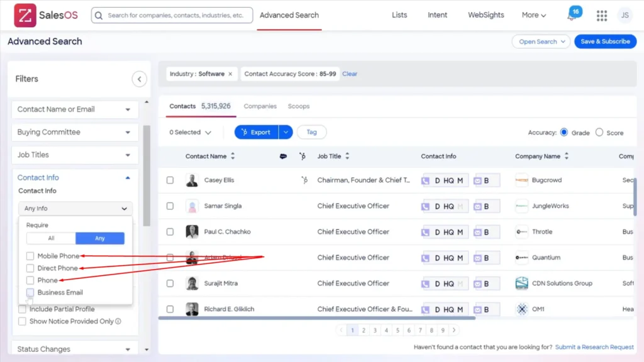
Task: Click the info icon beside Show Notice Provided Only
Action: [x=118, y=321]
